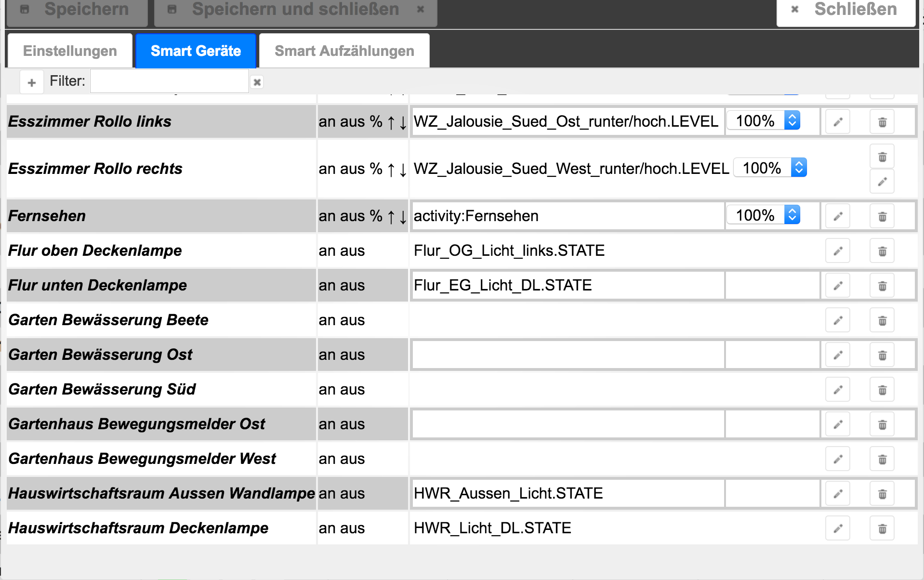Delete Flur oben Deckenlampe entry
The width and height of the screenshot is (924, 580).
pyautogui.click(x=882, y=251)
